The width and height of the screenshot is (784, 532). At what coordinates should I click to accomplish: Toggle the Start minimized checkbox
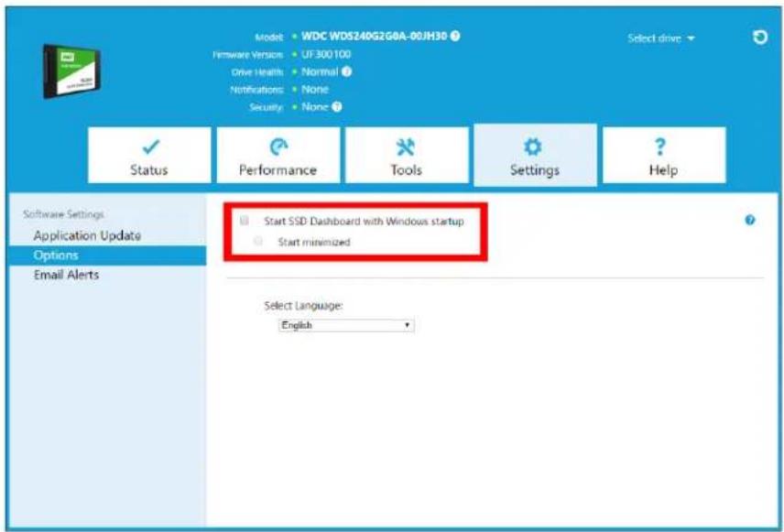point(258,241)
